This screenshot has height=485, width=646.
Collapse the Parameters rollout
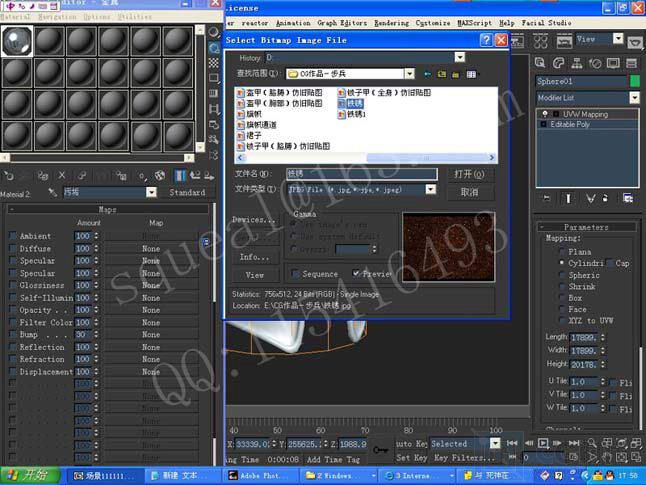587,227
